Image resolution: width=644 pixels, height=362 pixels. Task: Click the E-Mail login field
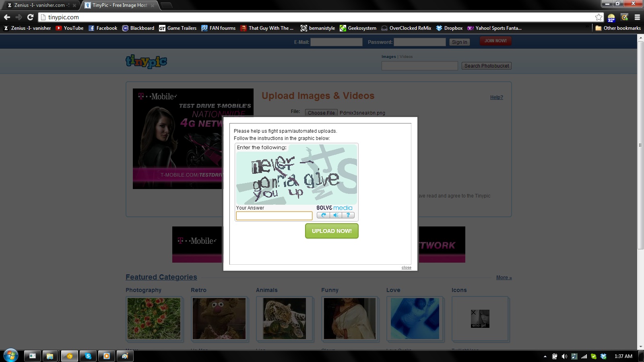click(336, 42)
